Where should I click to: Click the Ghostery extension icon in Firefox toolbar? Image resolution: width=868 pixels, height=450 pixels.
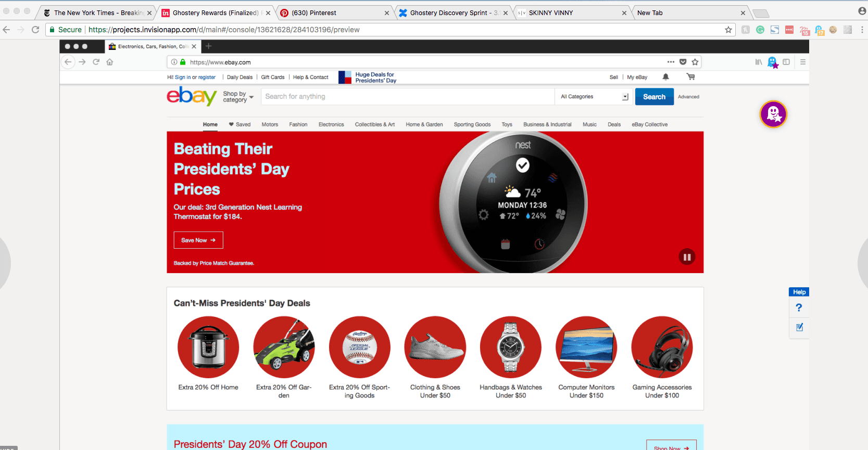772,62
